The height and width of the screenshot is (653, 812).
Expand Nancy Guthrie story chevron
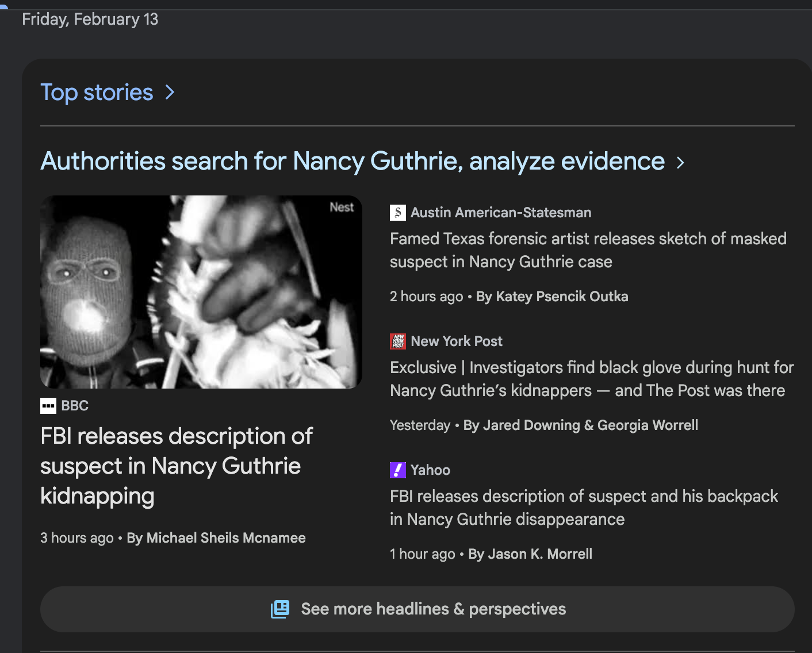click(x=681, y=163)
